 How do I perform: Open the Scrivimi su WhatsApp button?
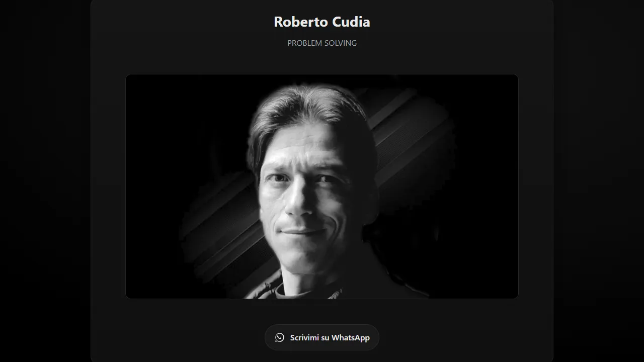pyautogui.click(x=322, y=337)
